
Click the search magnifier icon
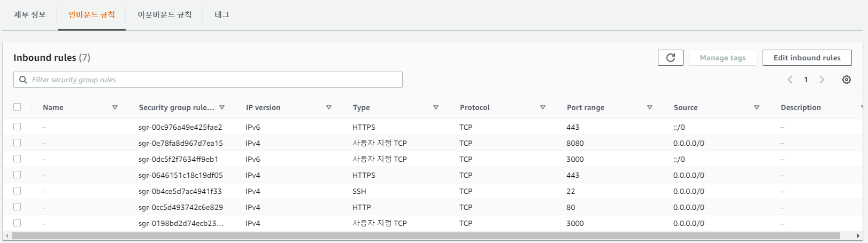click(23, 80)
